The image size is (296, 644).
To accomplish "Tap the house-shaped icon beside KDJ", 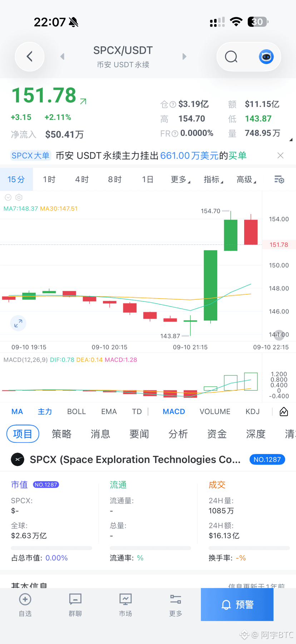I will [284, 411].
